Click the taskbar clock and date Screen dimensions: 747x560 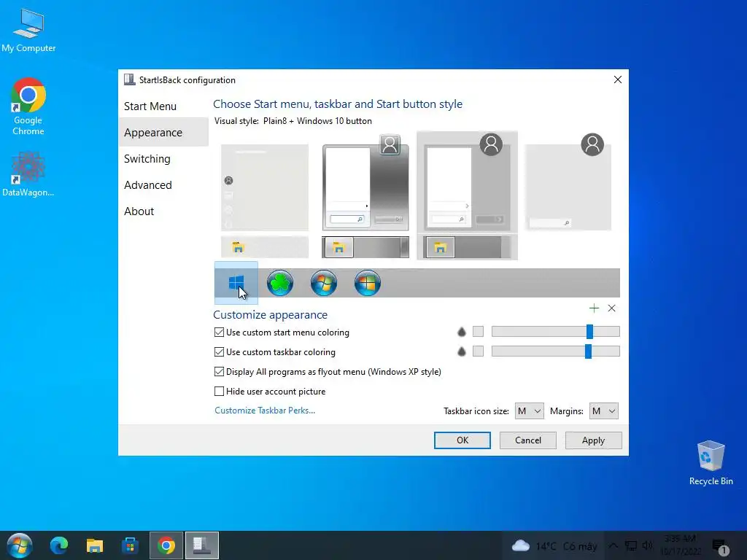[x=681, y=545]
